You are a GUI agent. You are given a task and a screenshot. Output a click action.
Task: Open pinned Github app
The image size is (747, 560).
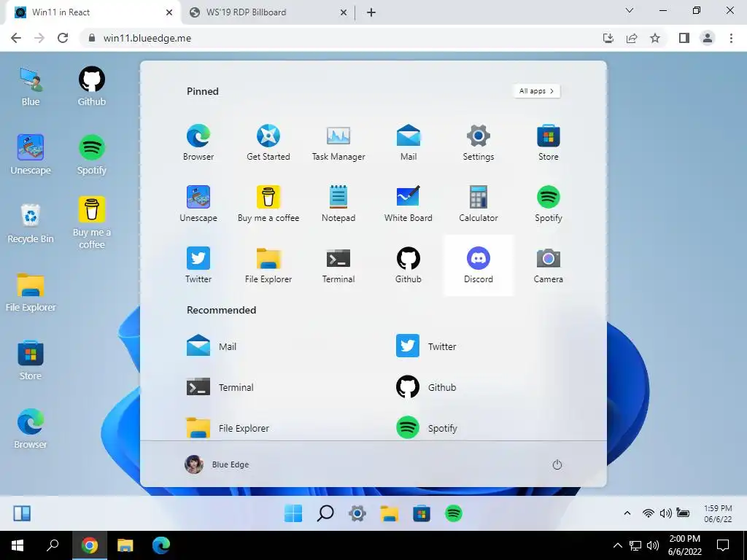click(409, 265)
